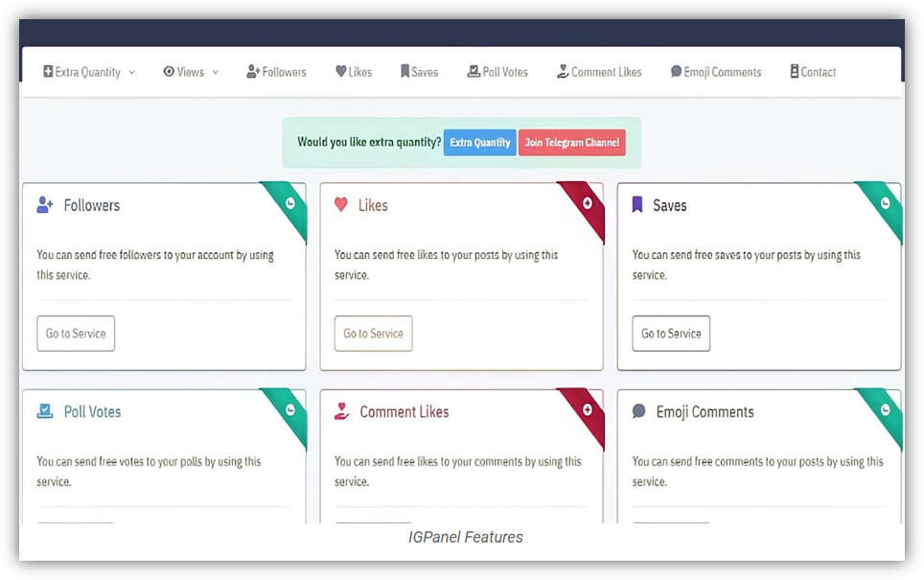Click the 'send free saves to your posts' description
Viewport: 924px width, 580px height.
[x=747, y=265]
